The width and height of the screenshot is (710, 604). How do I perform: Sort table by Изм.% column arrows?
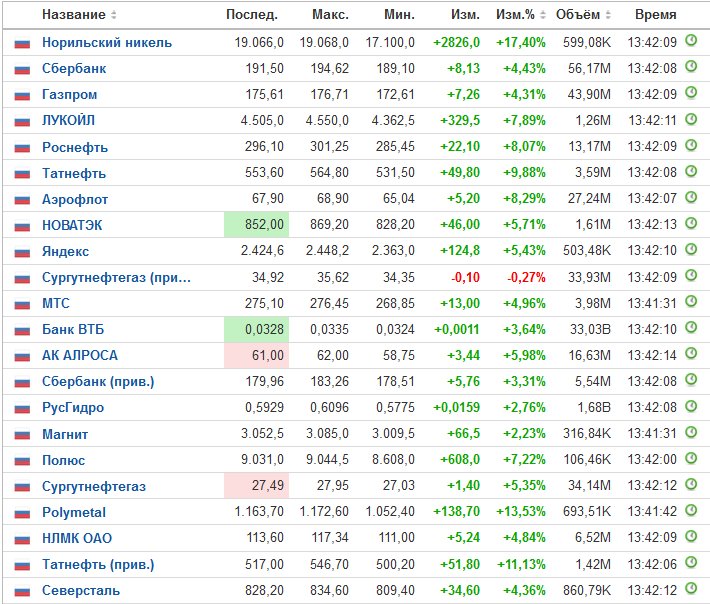coord(543,15)
